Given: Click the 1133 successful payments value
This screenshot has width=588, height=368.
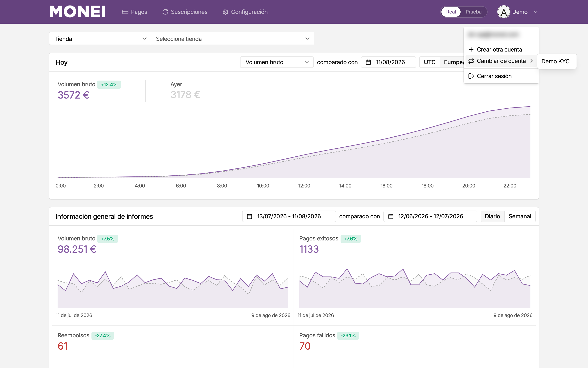Looking at the screenshot, I should click(309, 249).
